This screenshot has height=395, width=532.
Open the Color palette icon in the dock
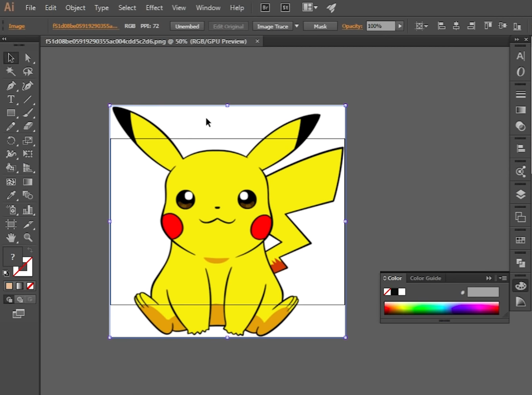pyautogui.click(x=520, y=286)
